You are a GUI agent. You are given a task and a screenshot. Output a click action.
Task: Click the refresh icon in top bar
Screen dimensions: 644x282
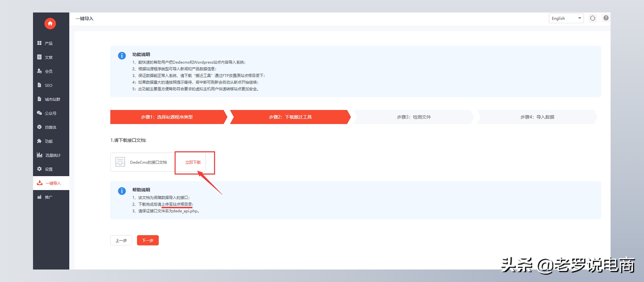pos(592,18)
